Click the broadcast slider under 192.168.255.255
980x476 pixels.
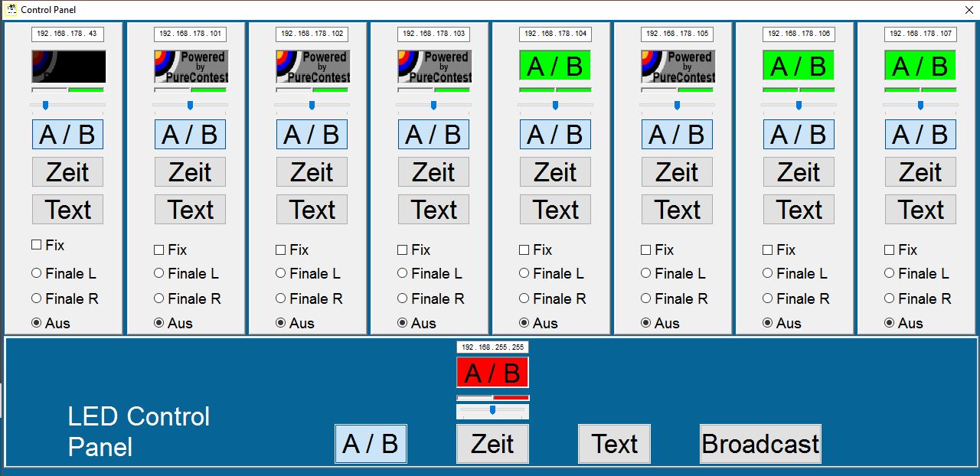coord(492,411)
